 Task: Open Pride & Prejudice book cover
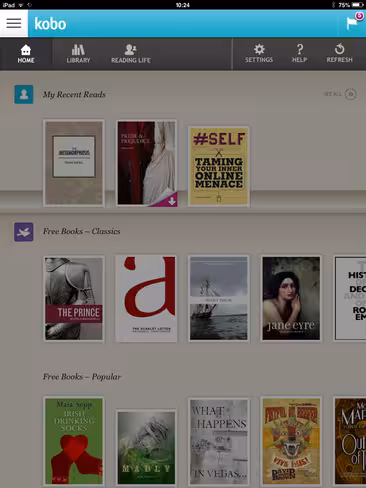147,163
